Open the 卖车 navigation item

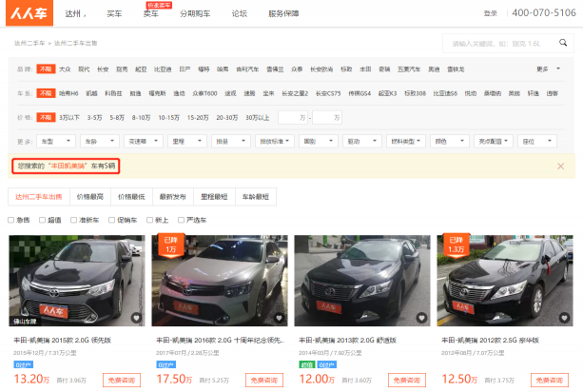click(x=151, y=13)
